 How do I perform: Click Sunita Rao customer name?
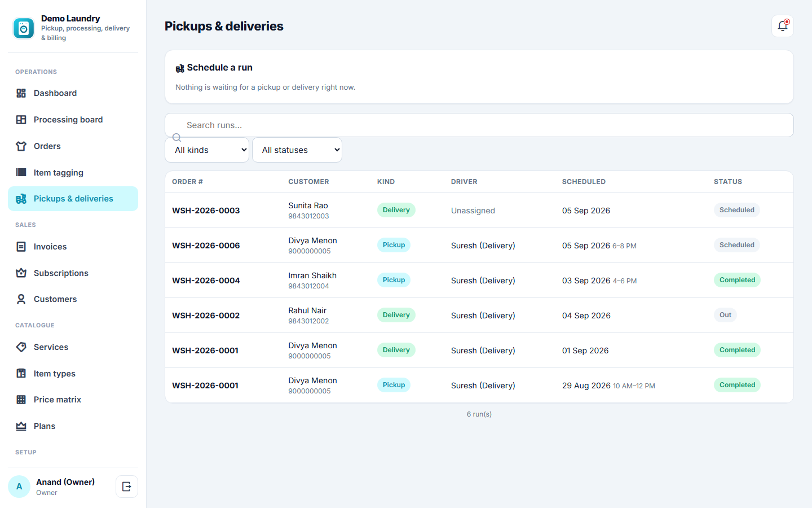coord(308,205)
